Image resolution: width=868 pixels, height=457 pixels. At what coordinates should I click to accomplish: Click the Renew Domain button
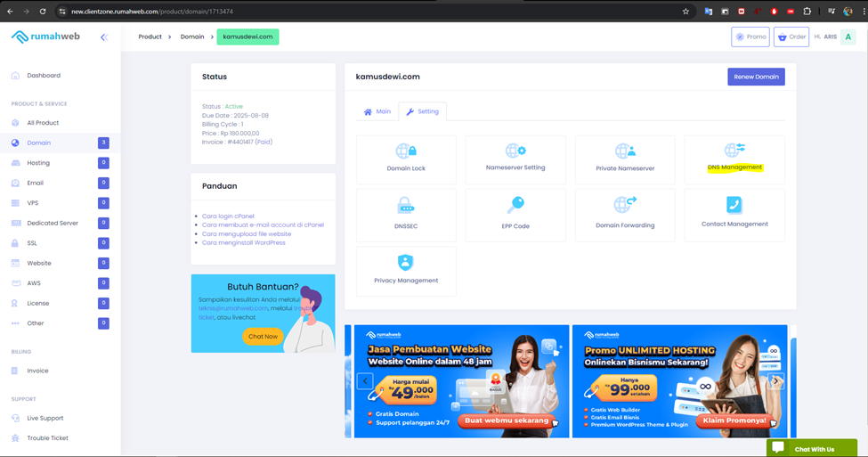(x=756, y=77)
